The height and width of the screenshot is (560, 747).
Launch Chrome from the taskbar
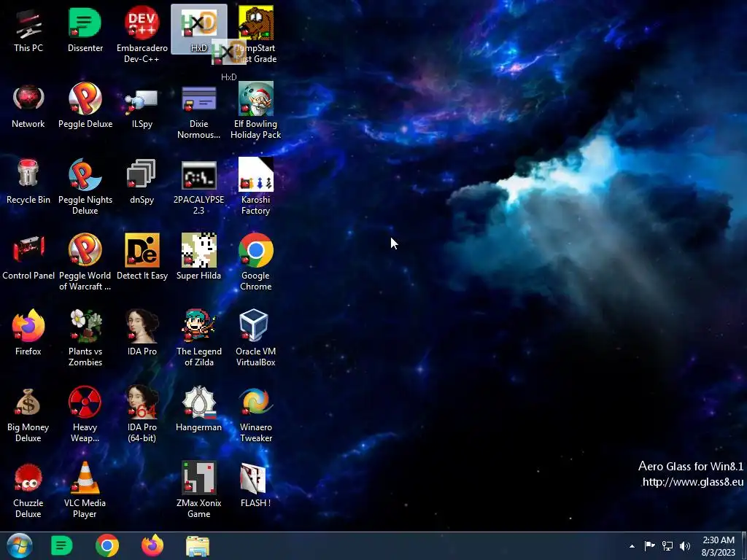point(107,545)
